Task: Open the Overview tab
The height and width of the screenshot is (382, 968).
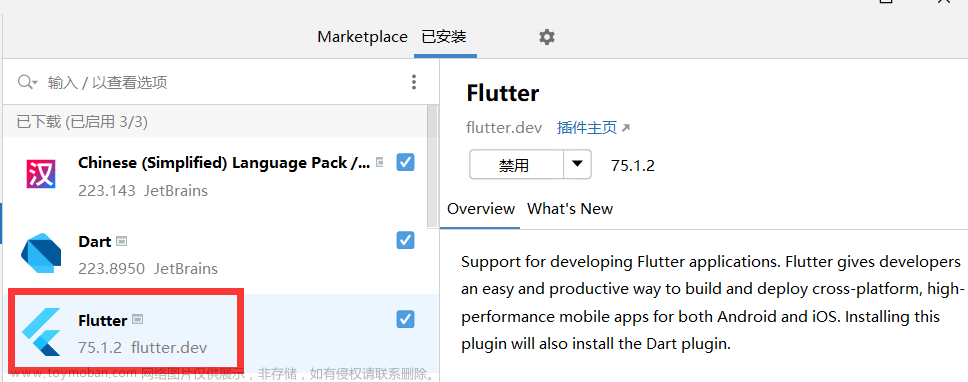Action: [x=481, y=209]
